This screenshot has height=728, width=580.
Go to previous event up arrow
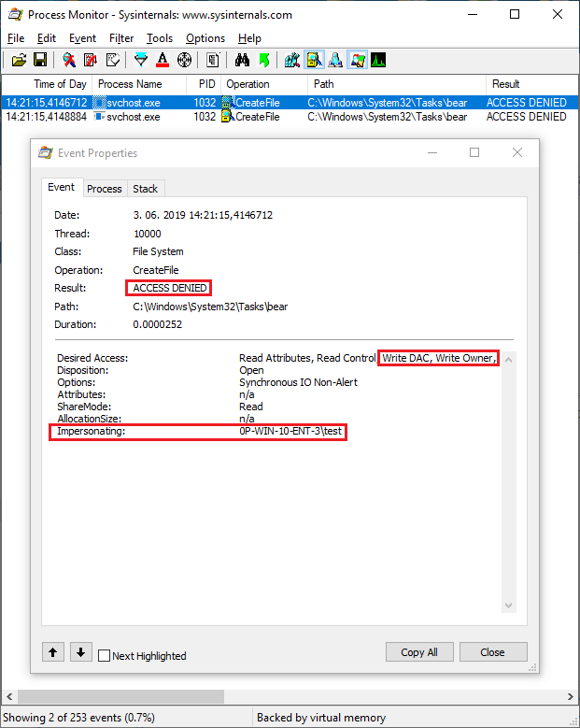53,652
